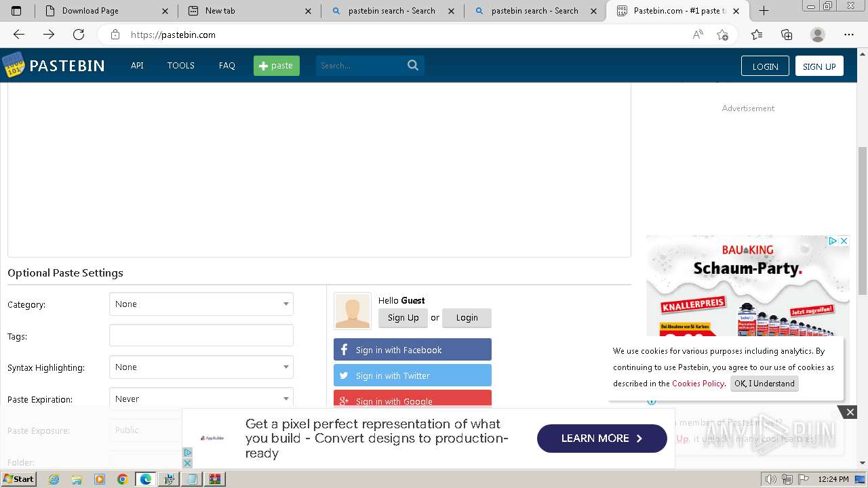Go back with the browser back arrow
Screen dimensions: 868x488
point(18,35)
